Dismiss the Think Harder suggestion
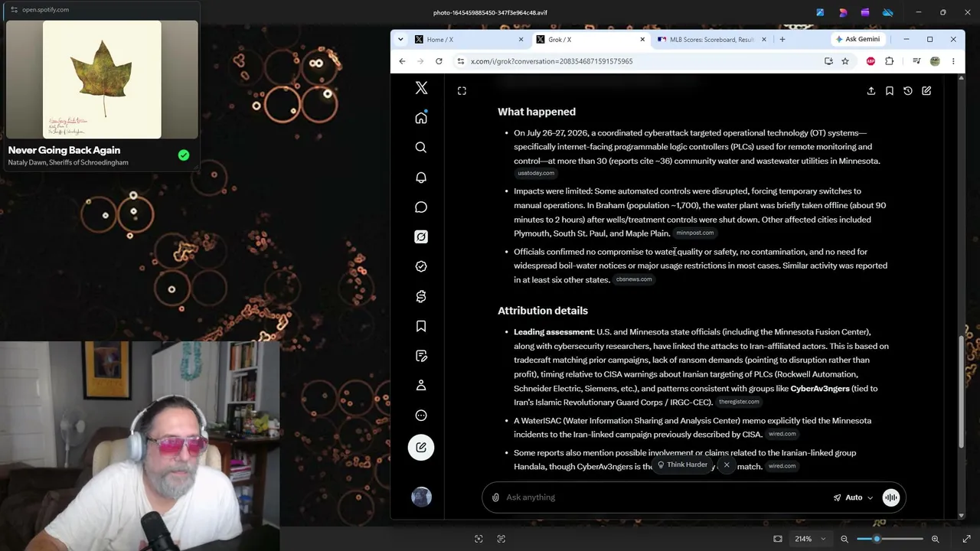 pyautogui.click(x=727, y=465)
